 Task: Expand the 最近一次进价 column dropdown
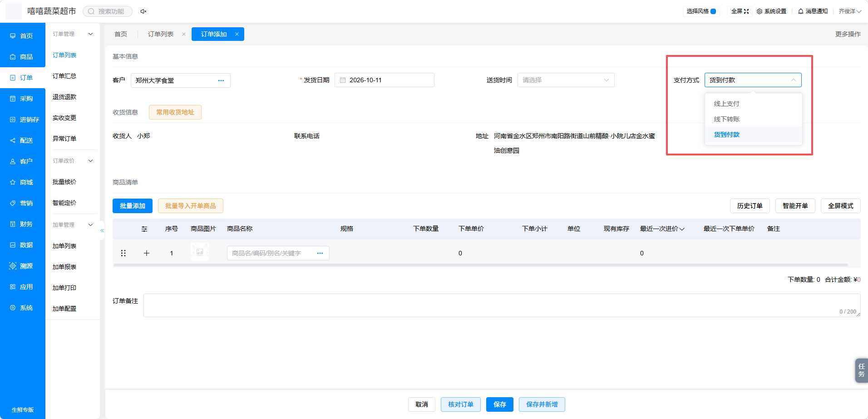(x=682, y=229)
